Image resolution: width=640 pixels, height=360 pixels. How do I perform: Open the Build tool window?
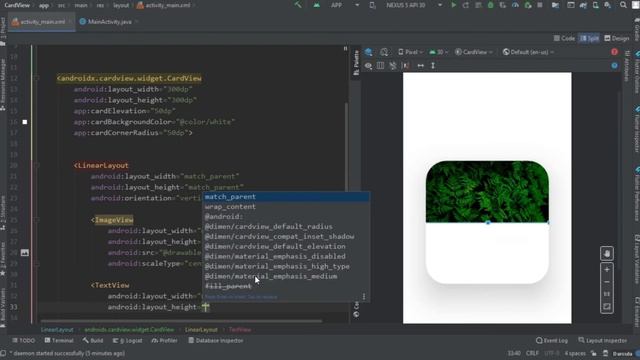pyautogui.click(x=93, y=340)
